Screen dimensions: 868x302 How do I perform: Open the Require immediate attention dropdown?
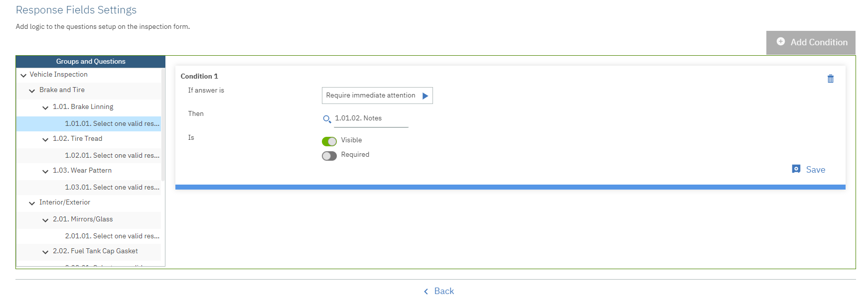pos(377,96)
